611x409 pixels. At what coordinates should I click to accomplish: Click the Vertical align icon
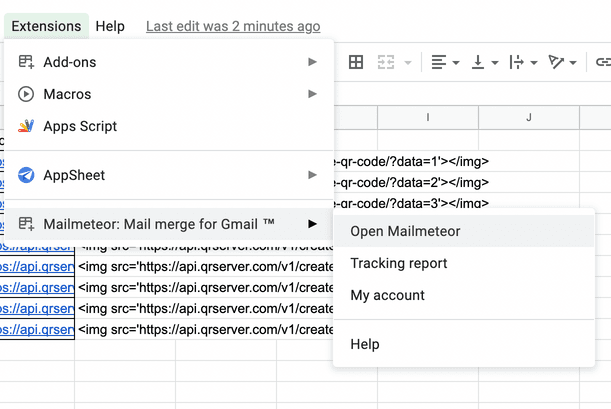click(478, 62)
